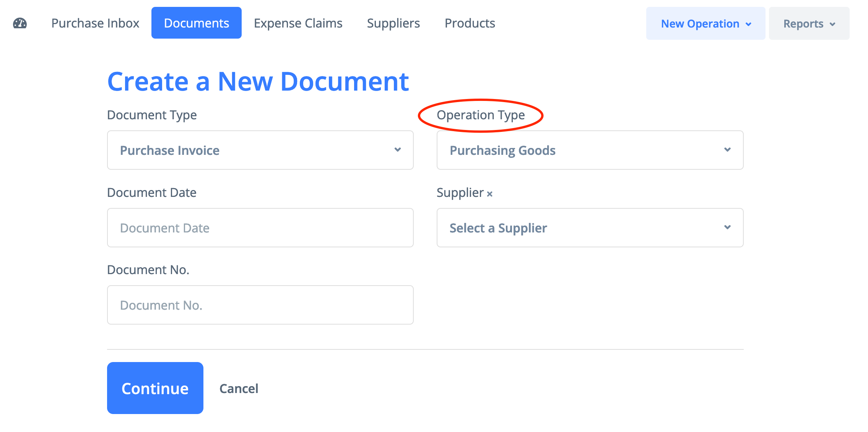The height and width of the screenshot is (432, 868).
Task: Click the x icon next to Supplier
Action: 489,194
